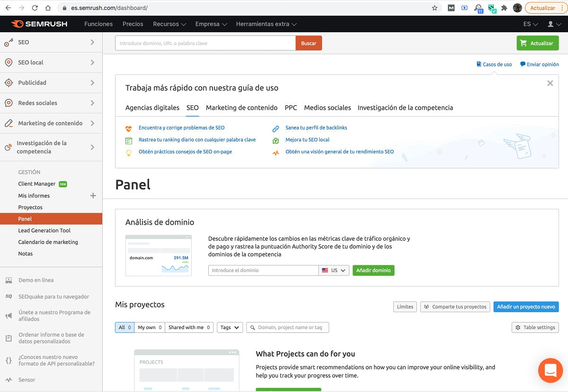
Task: Add a report with the plus icon
Action: pos(93,196)
